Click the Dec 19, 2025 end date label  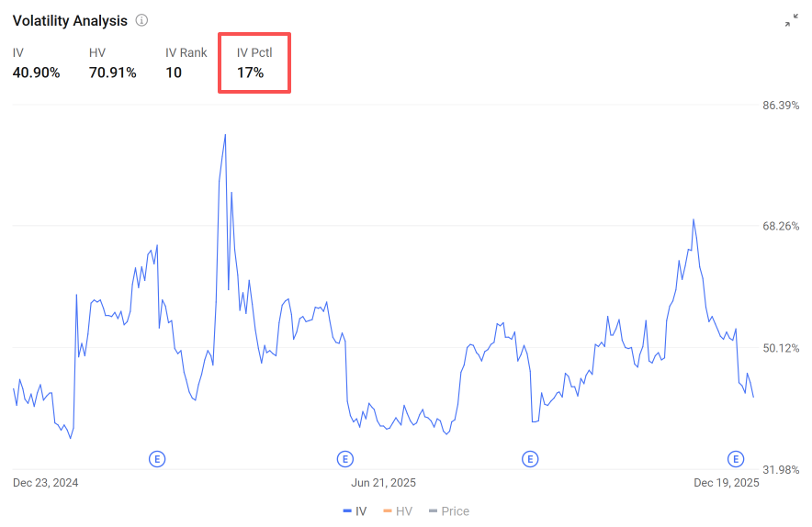(x=726, y=483)
